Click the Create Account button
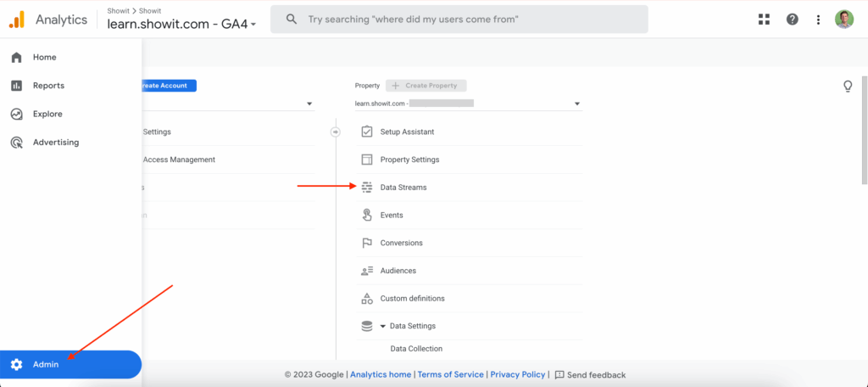Viewport: 868px width, 387px height. coord(168,86)
